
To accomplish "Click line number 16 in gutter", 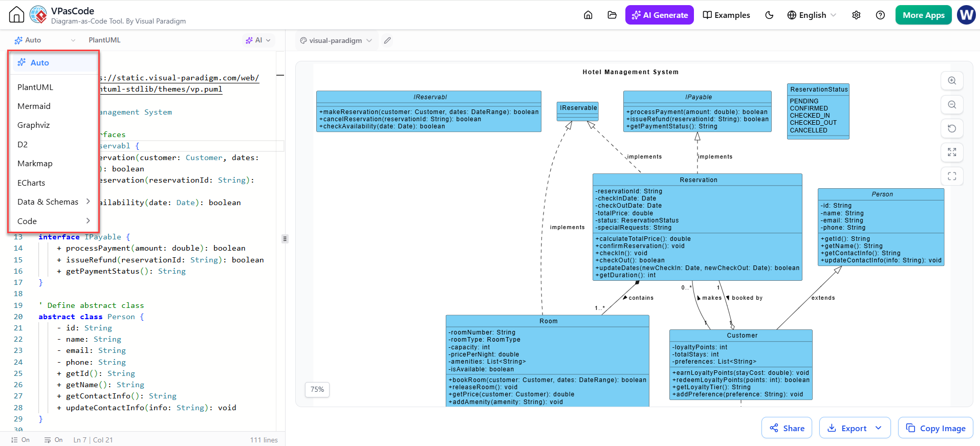I will [x=18, y=271].
